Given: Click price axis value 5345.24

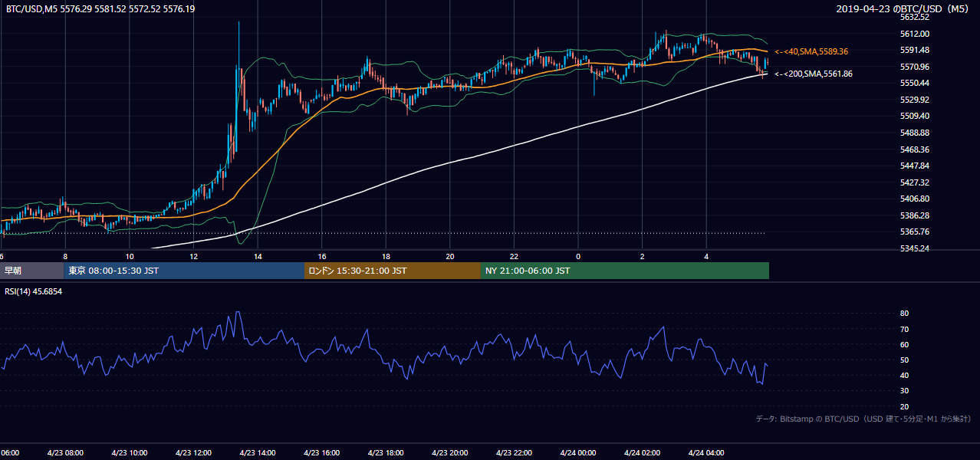Looking at the screenshot, I should [915, 248].
